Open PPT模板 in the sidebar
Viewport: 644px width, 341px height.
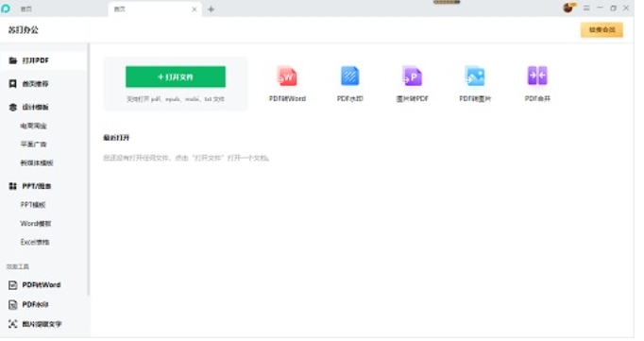pyautogui.click(x=33, y=205)
